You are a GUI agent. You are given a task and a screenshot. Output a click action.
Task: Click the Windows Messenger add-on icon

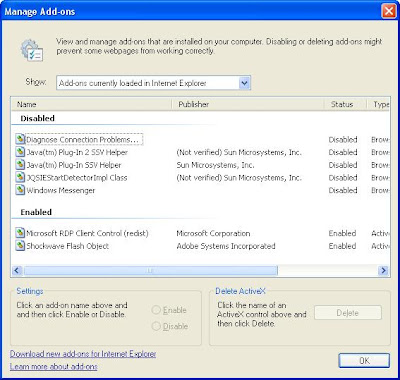point(20,190)
